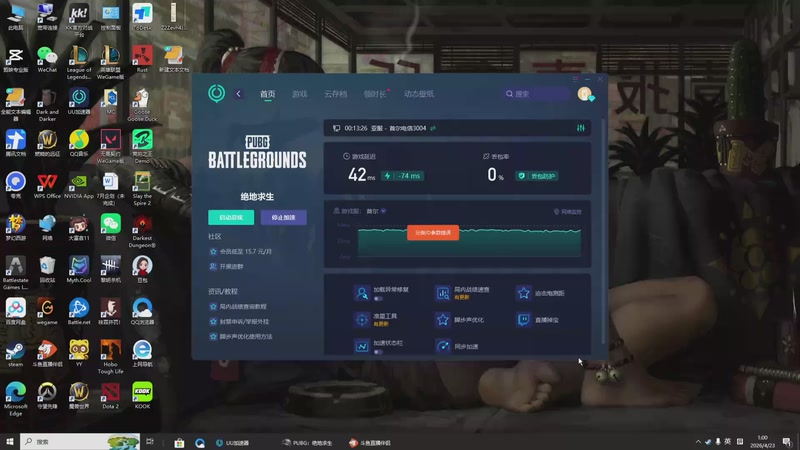
Task: Open the network monitoring link on chart
Action: tap(567, 212)
